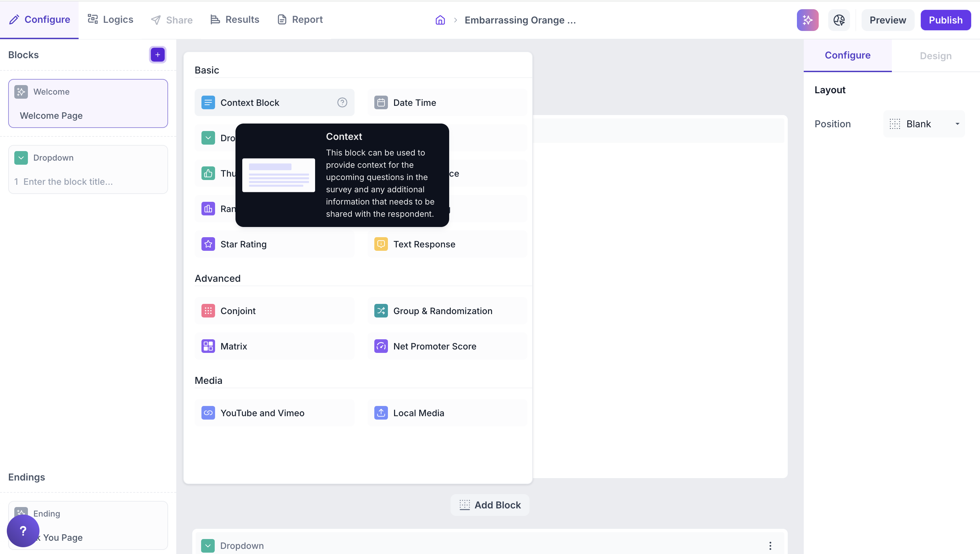Click the Add Block button

[x=490, y=505]
